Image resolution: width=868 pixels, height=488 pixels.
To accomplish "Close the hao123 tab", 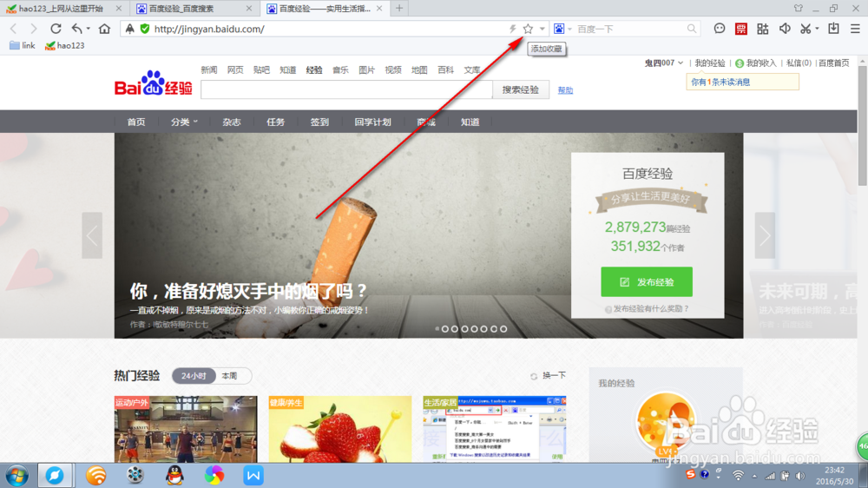I will point(118,9).
